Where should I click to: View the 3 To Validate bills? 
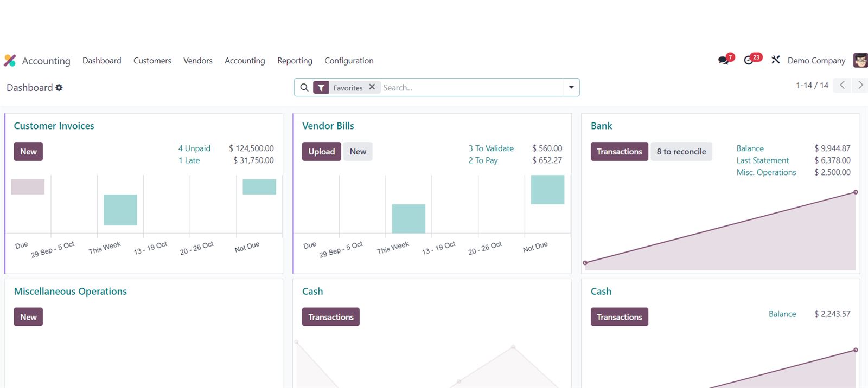coord(491,148)
